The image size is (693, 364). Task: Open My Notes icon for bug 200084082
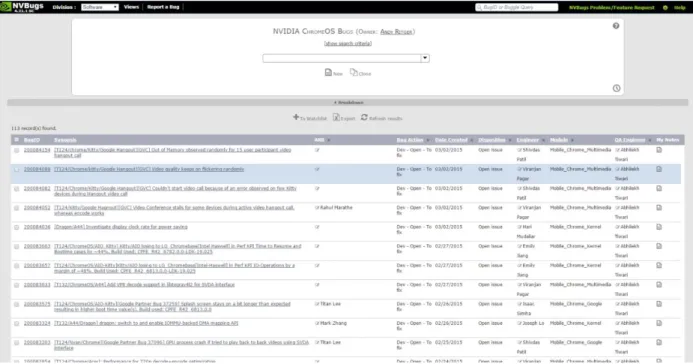coord(659,189)
